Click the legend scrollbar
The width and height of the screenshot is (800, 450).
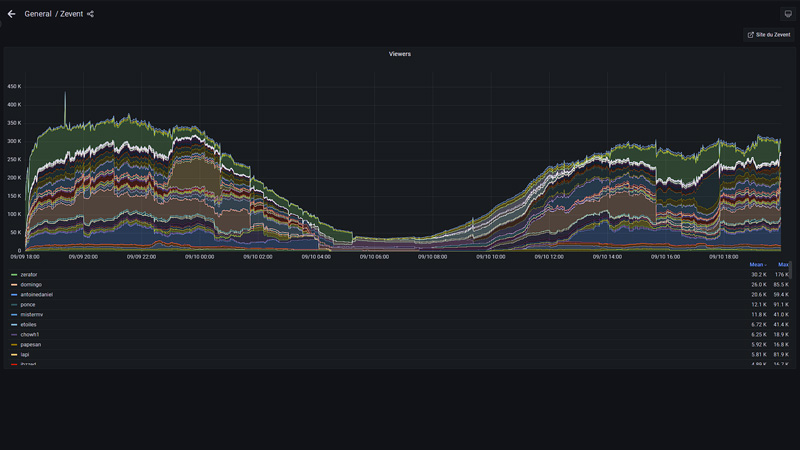(795, 272)
